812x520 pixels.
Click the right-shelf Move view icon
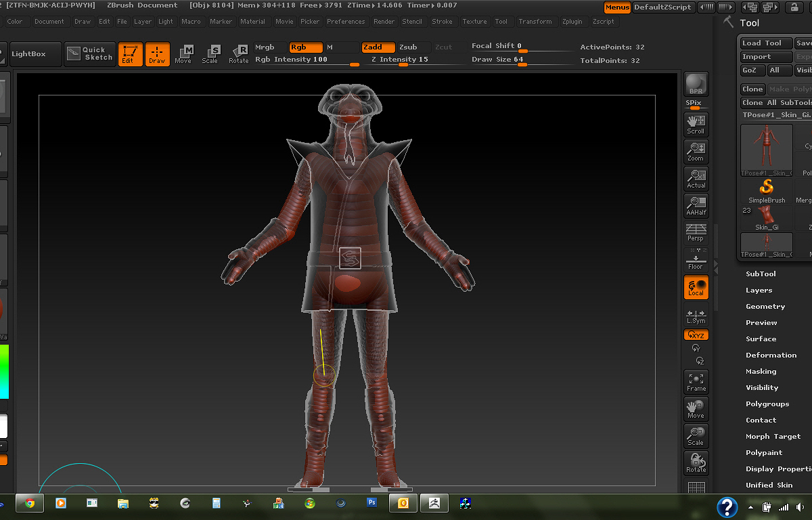tap(696, 409)
